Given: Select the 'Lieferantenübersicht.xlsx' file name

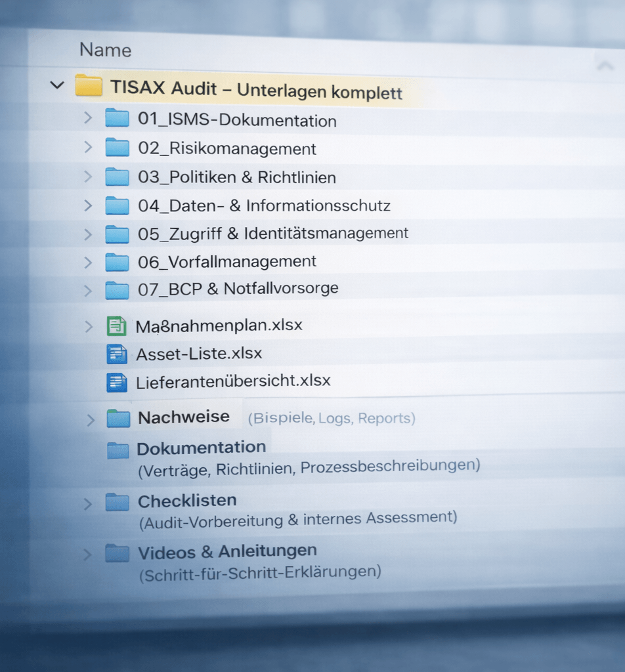Looking at the screenshot, I should [x=233, y=381].
